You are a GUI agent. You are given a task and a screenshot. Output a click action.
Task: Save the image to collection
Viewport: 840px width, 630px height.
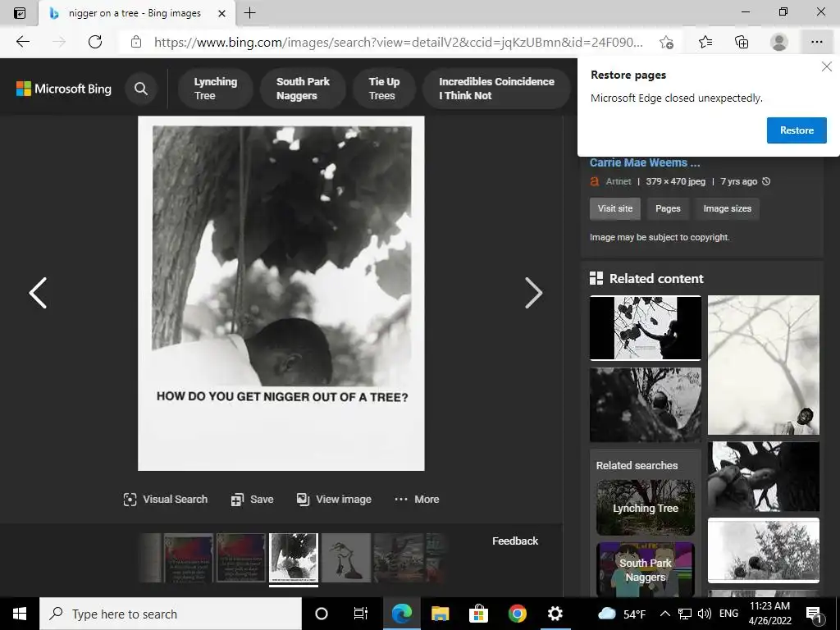[252, 500]
